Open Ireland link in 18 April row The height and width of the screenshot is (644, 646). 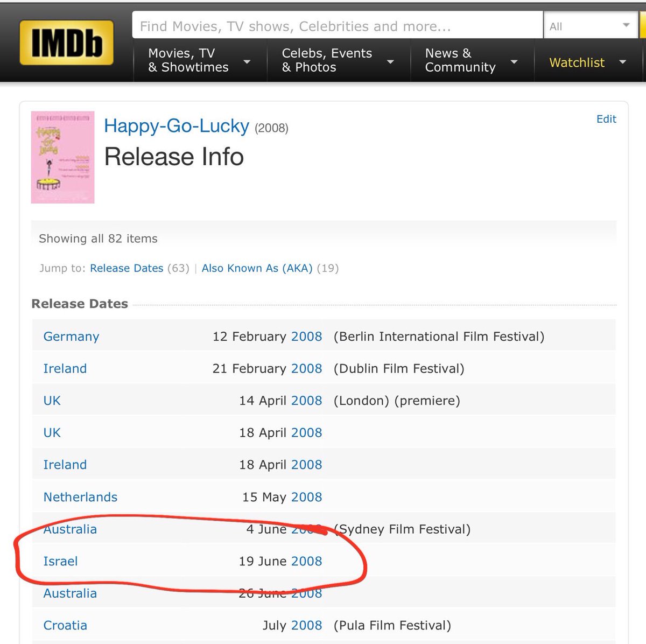click(65, 465)
